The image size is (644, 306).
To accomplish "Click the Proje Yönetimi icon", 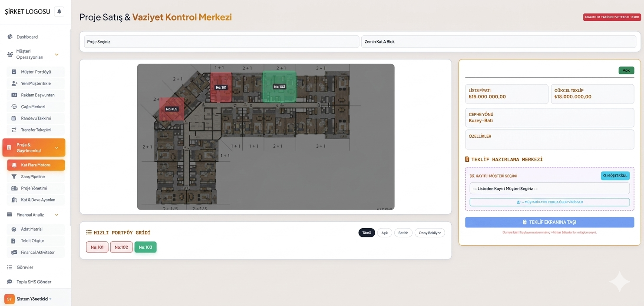I will click(x=14, y=188).
